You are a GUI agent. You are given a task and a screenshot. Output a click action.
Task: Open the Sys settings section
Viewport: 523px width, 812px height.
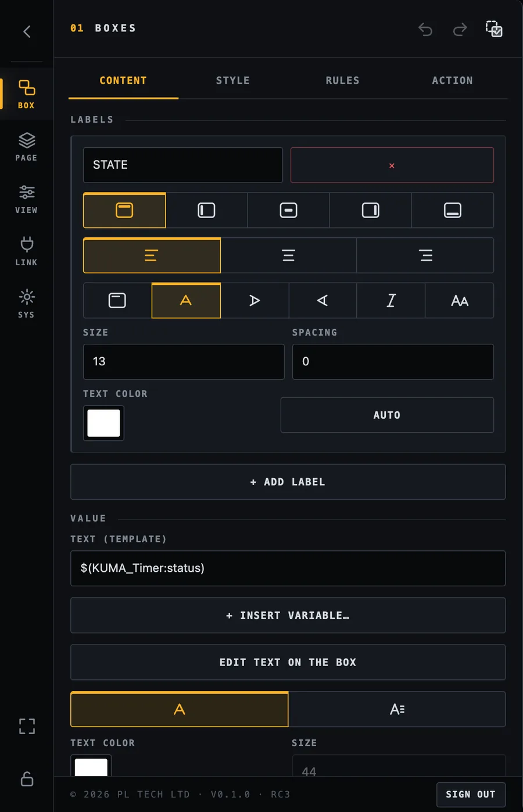26,304
